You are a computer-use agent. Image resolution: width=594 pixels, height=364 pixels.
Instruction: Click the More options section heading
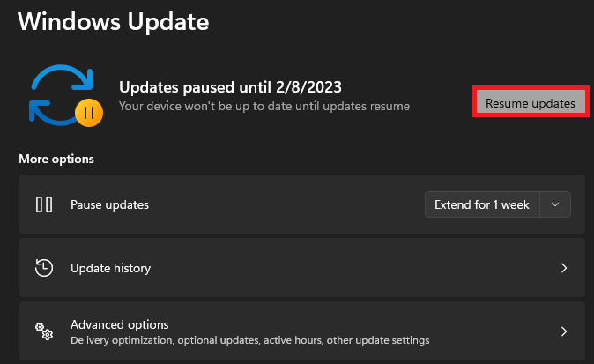click(56, 160)
